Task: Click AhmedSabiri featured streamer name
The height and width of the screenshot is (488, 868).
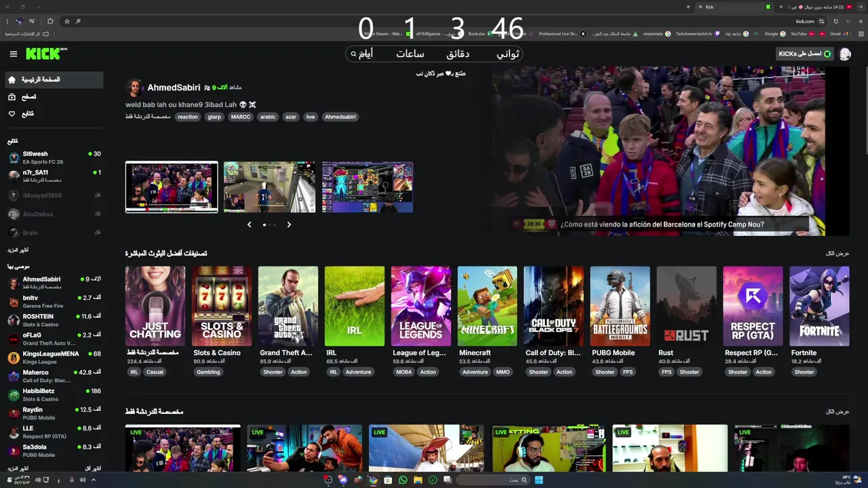Action: coord(174,87)
